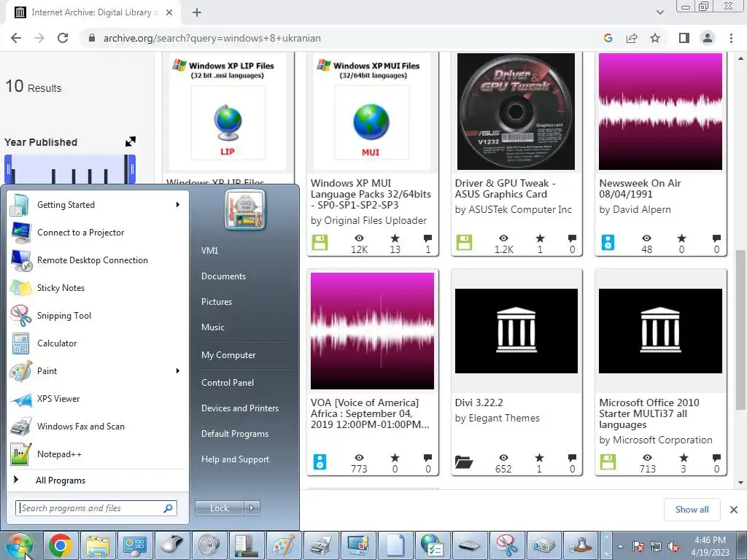This screenshot has height=560, width=747.
Task: Open Getting Started in the Start menu
Action: coord(98,205)
